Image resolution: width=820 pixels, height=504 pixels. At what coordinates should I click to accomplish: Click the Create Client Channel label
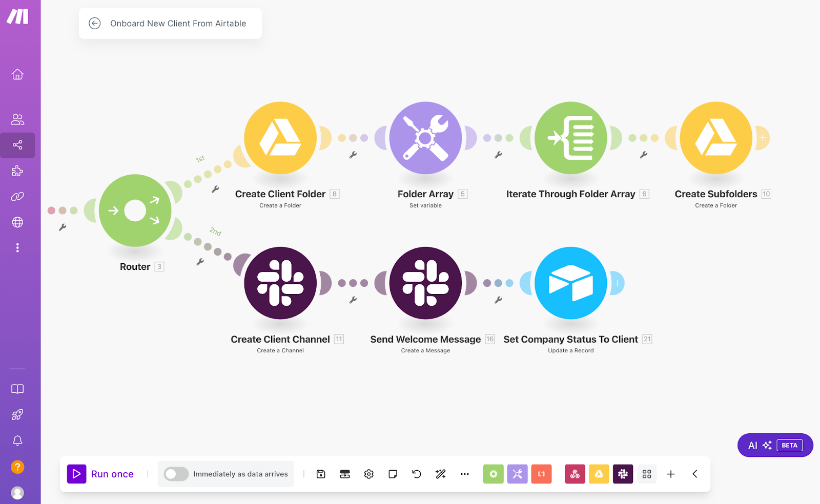tap(280, 340)
